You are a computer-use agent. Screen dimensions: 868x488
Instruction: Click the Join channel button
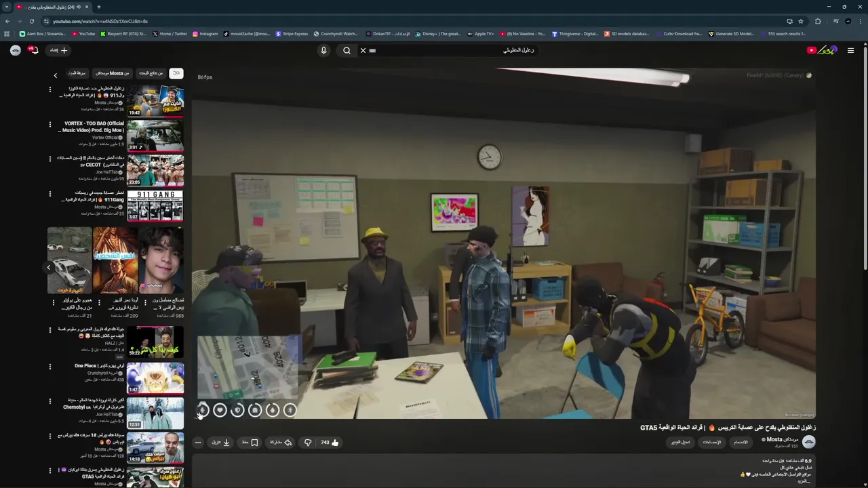[741, 443]
